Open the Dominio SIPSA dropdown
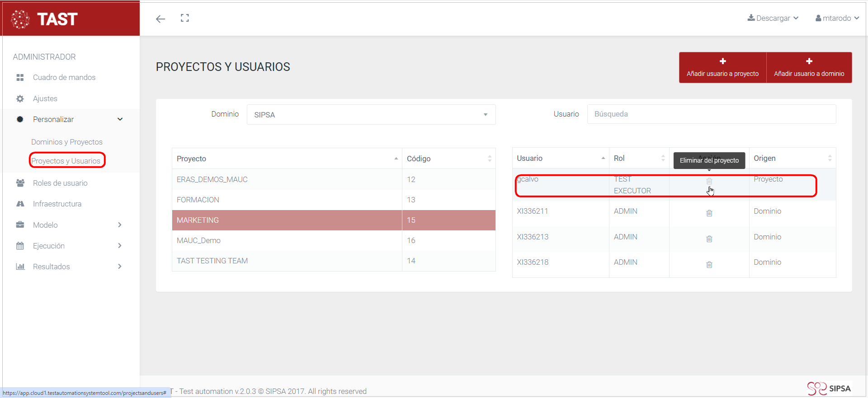868x398 pixels. 371,115
